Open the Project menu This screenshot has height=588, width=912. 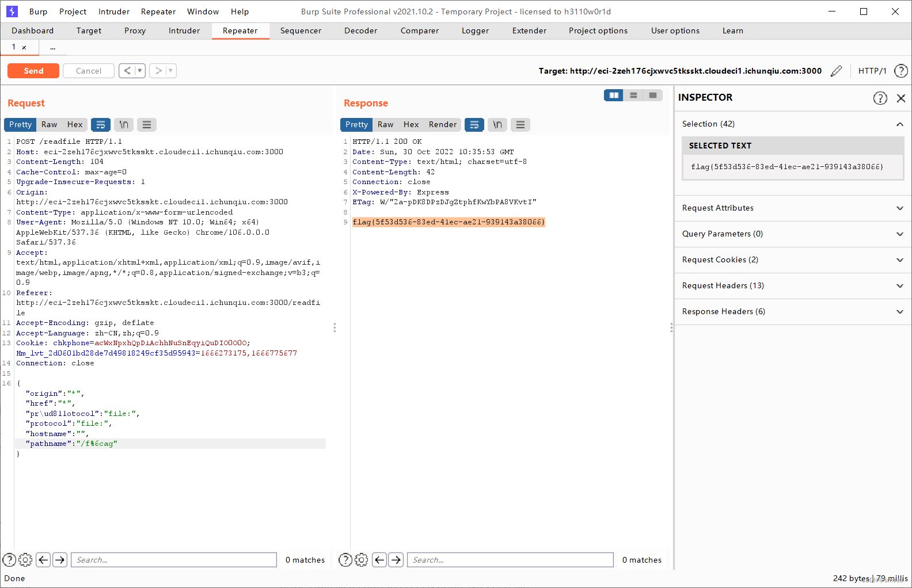pos(73,12)
